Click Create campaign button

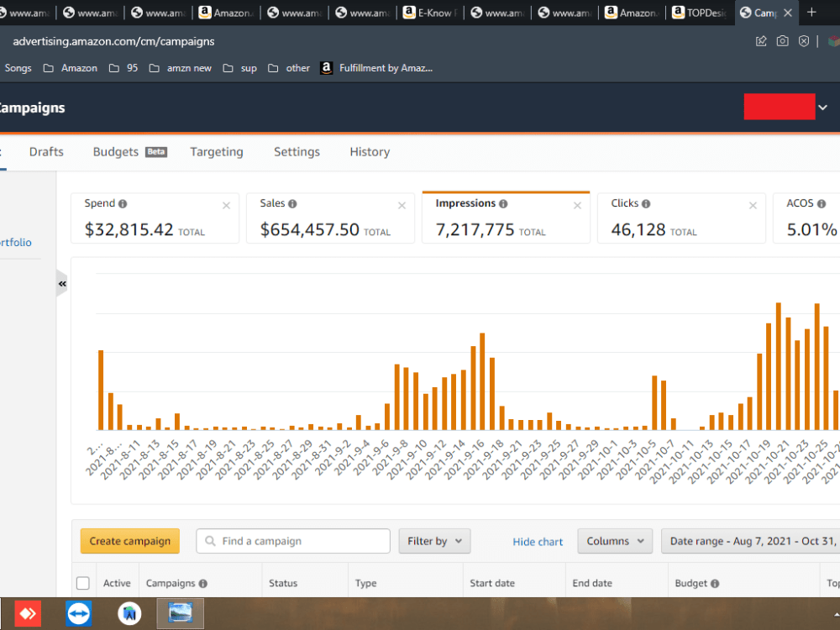pyautogui.click(x=129, y=541)
